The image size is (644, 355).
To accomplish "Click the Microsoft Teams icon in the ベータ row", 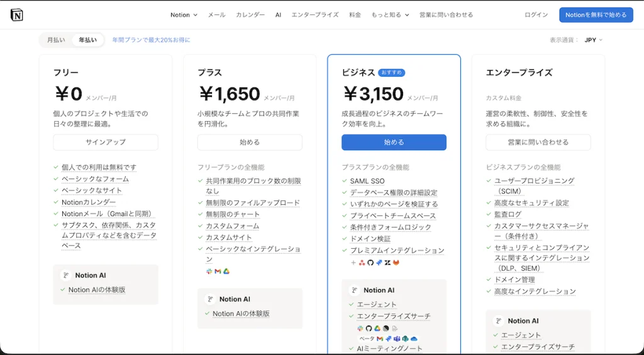I will click(397, 339).
